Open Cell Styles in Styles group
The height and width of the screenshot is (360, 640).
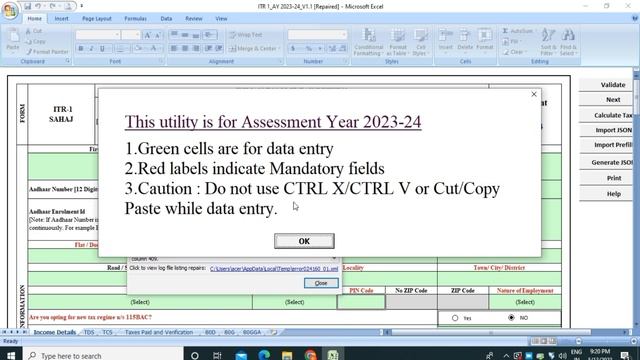[420, 42]
